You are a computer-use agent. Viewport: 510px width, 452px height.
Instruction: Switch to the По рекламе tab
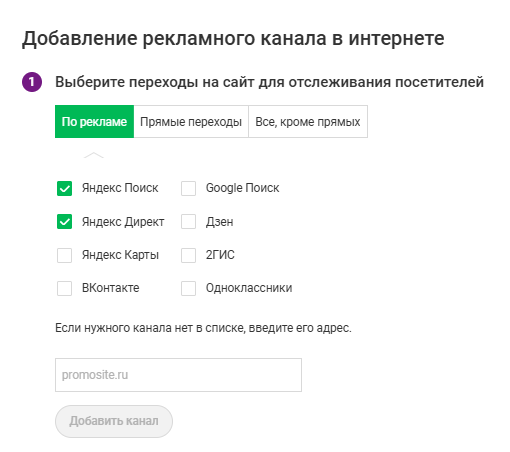[x=94, y=122]
